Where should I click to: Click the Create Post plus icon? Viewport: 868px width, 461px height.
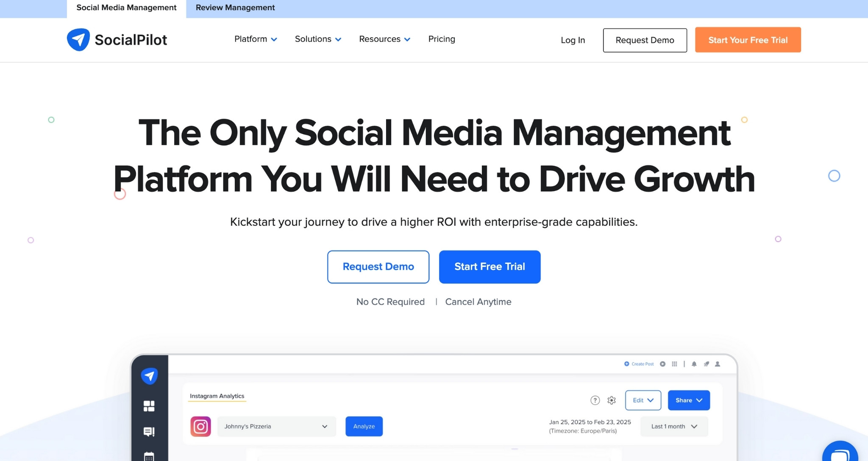coord(626,364)
